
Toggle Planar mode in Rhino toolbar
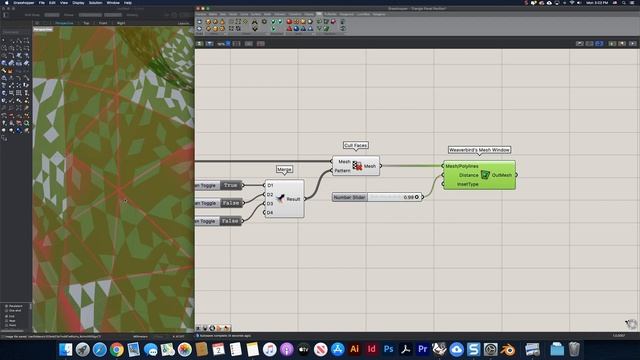click(x=69, y=15)
